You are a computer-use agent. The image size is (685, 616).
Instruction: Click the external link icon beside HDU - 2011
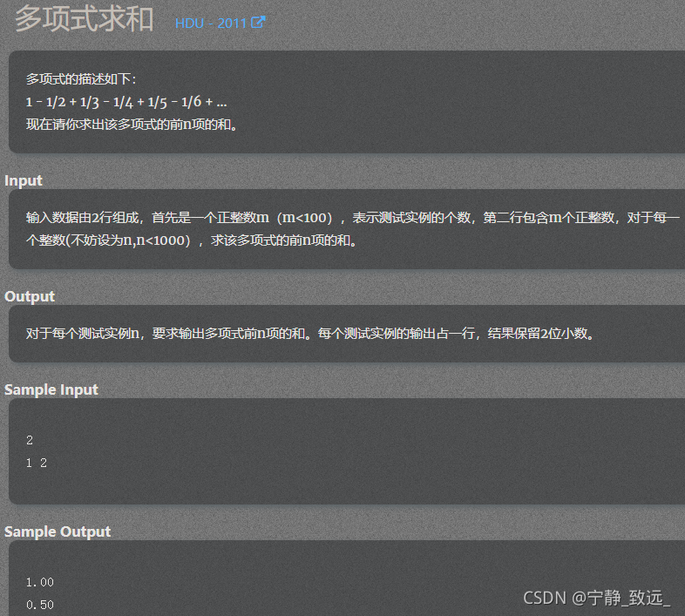(x=258, y=22)
